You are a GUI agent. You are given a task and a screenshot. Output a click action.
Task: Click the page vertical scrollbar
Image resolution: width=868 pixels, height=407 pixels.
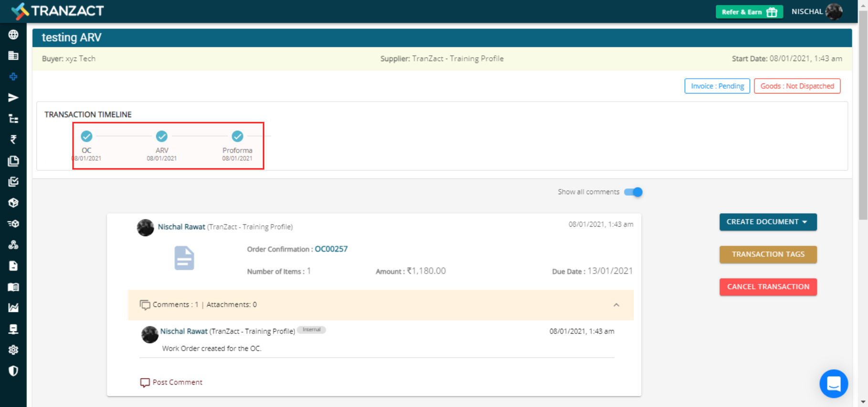point(863,115)
